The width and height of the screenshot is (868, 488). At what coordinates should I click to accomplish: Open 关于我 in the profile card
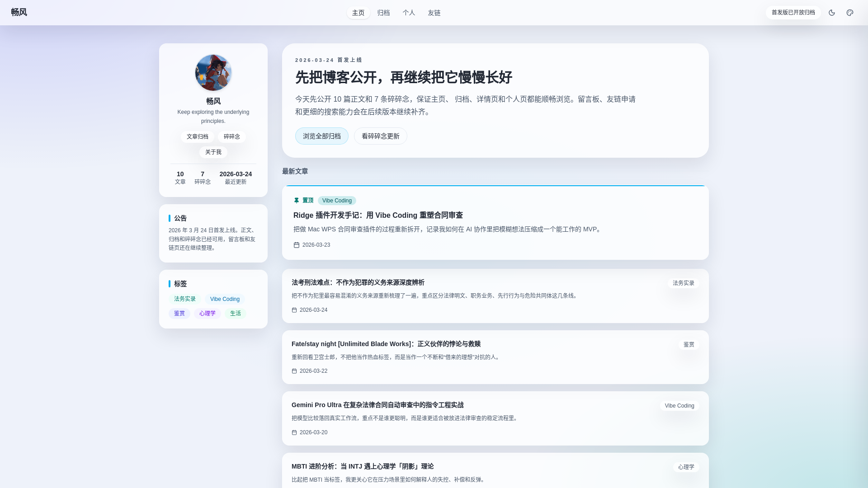213,152
